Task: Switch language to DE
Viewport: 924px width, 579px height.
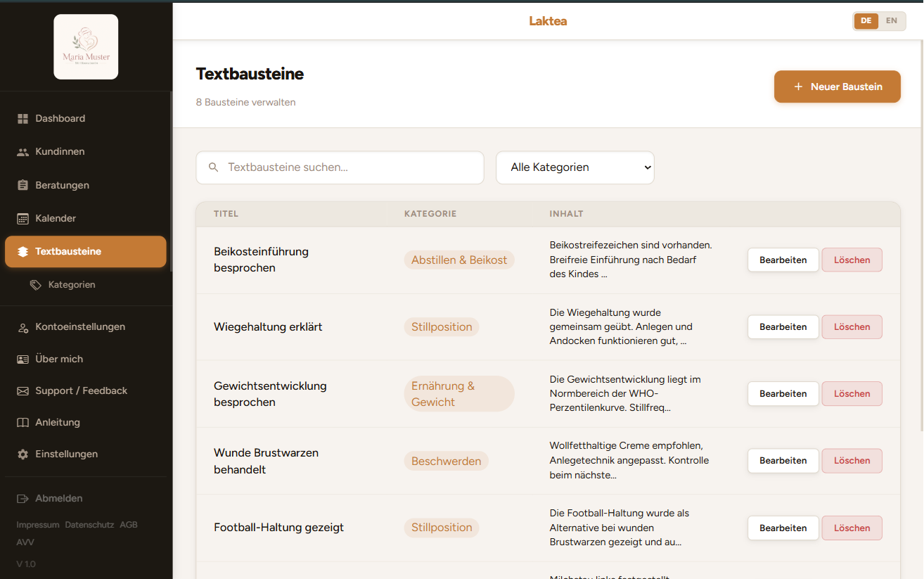Action: click(x=866, y=21)
